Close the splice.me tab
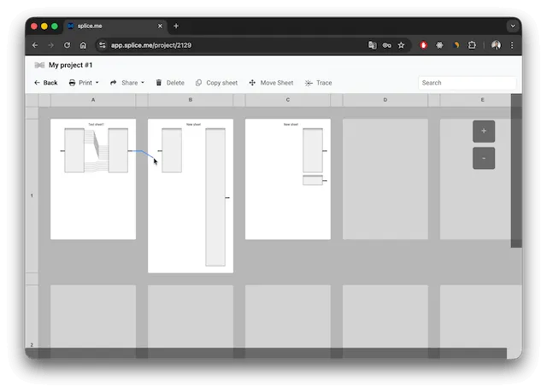This screenshot has width=547, height=392. pyautogui.click(x=160, y=26)
